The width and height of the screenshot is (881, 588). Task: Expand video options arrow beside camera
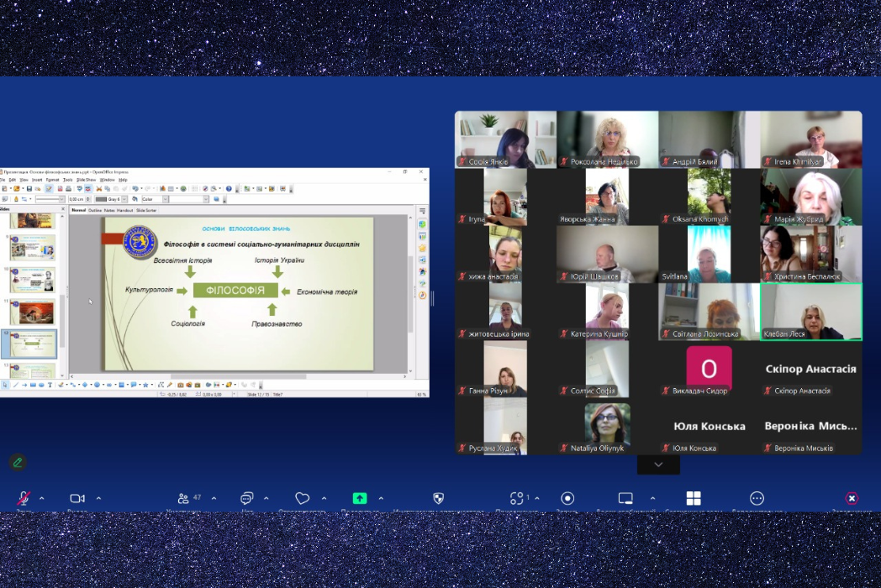point(99,498)
